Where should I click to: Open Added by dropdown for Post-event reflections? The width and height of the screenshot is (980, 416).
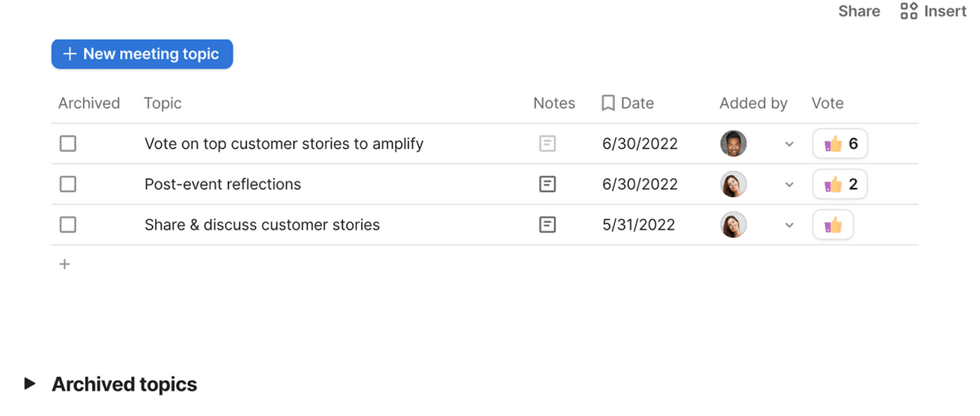tap(789, 184)
